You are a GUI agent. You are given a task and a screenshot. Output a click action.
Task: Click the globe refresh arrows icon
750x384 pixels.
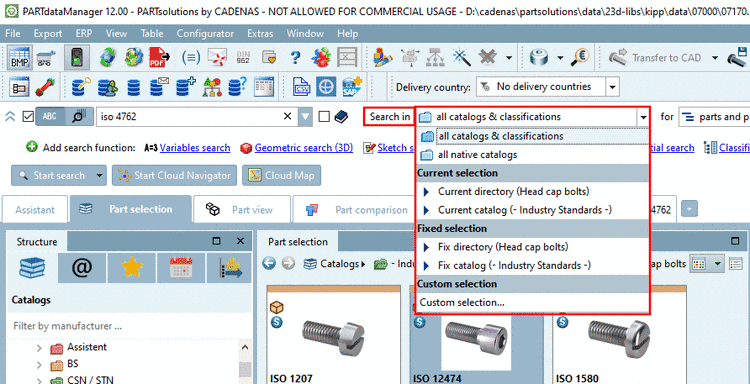click(x=108, y=58)
